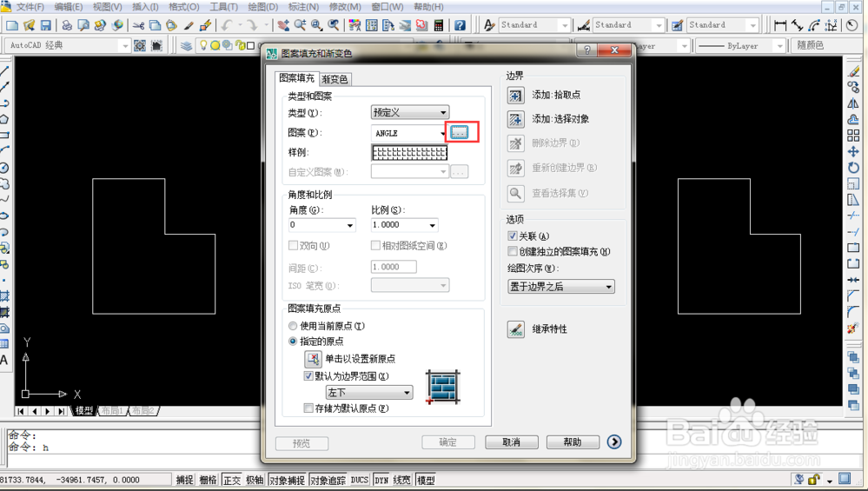
Task: Click the Save icon in the toolbar
Action: click(45, 26)
